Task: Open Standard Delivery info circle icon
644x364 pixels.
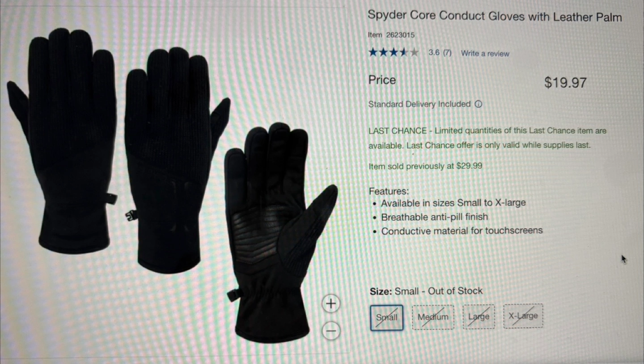Action: (478, 104)
